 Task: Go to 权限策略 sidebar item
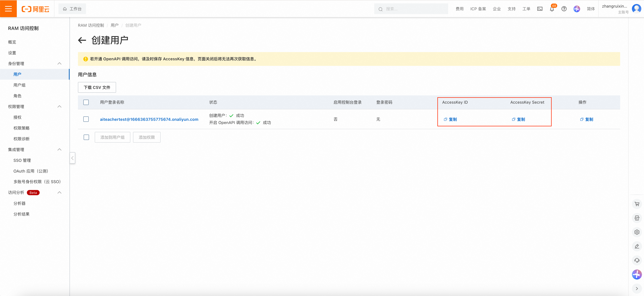22,128
